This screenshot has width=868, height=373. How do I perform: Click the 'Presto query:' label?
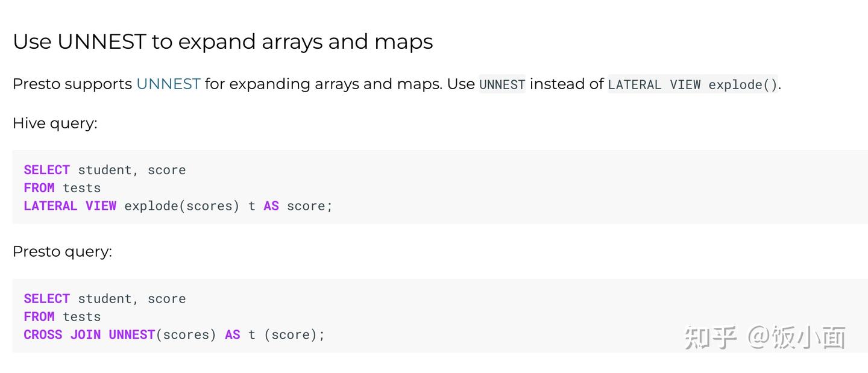[x=62, y=251]
